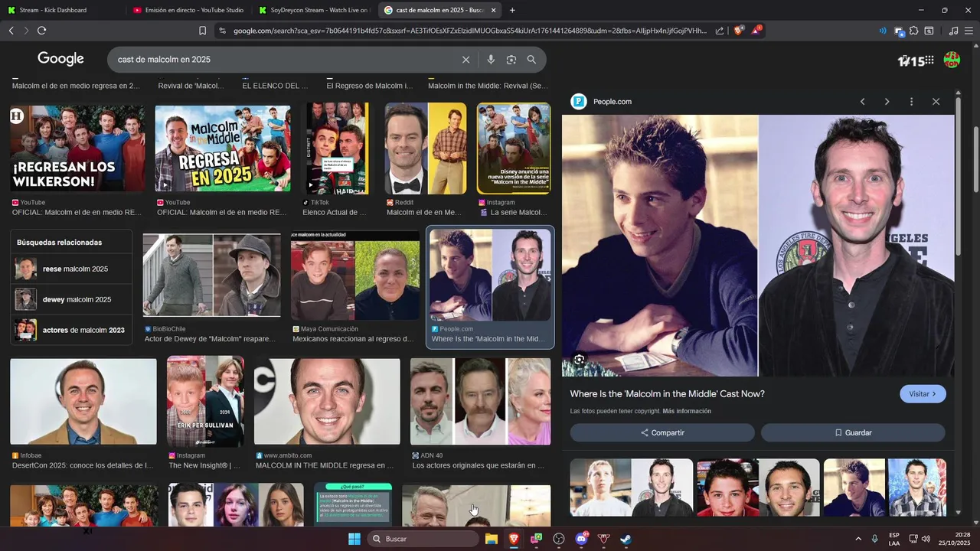Open volume control in system tray
This screenshot has width=980, height=551.
926,539
